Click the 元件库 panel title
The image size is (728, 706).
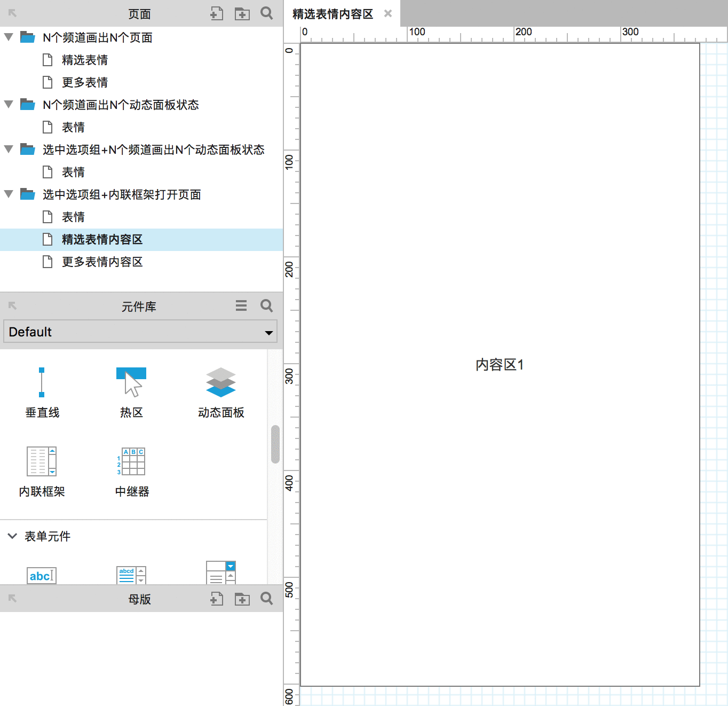point(139,307)
